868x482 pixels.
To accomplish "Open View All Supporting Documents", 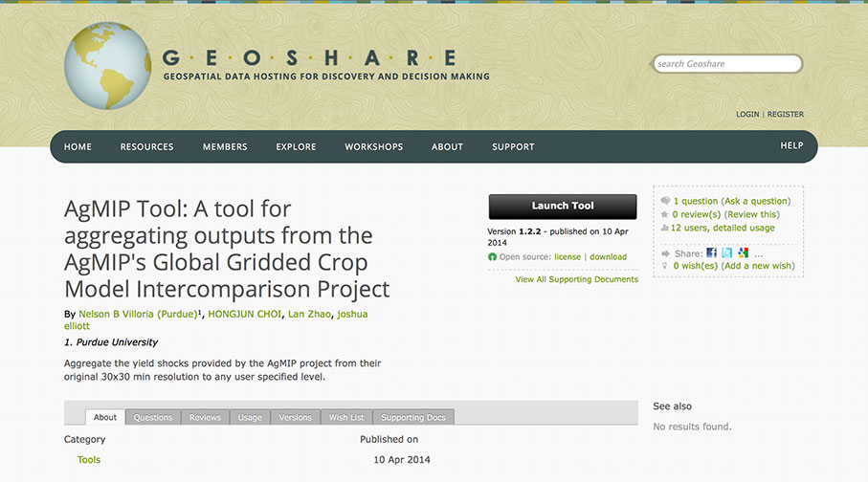I will coord(576,279).
